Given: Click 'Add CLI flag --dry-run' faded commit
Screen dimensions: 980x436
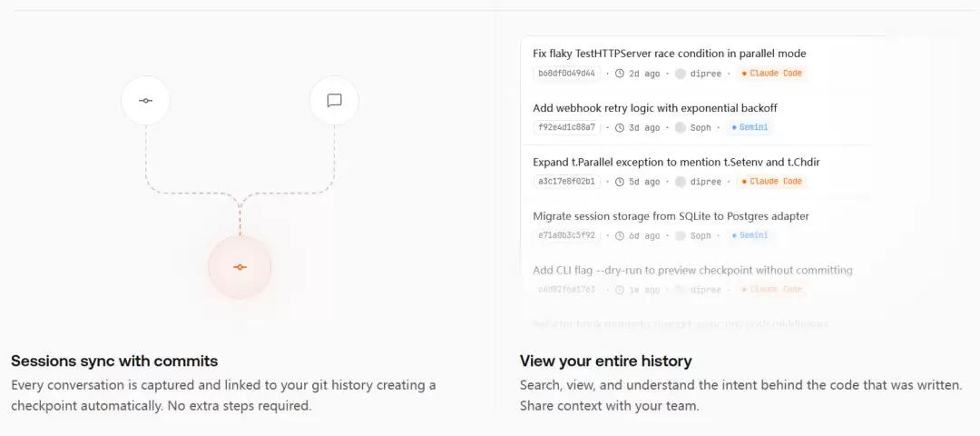Looking at the screenshot, I should [x=692, y=270].
